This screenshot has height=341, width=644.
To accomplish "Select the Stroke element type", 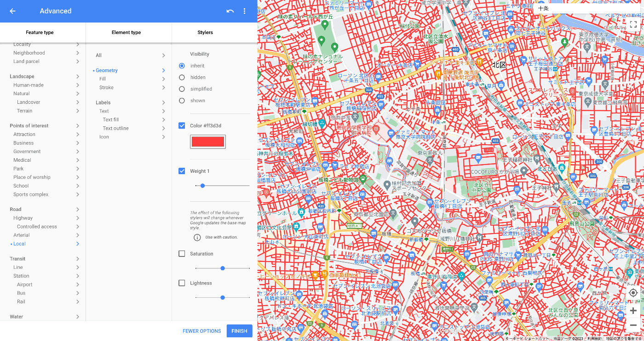I will coord(106,87).
